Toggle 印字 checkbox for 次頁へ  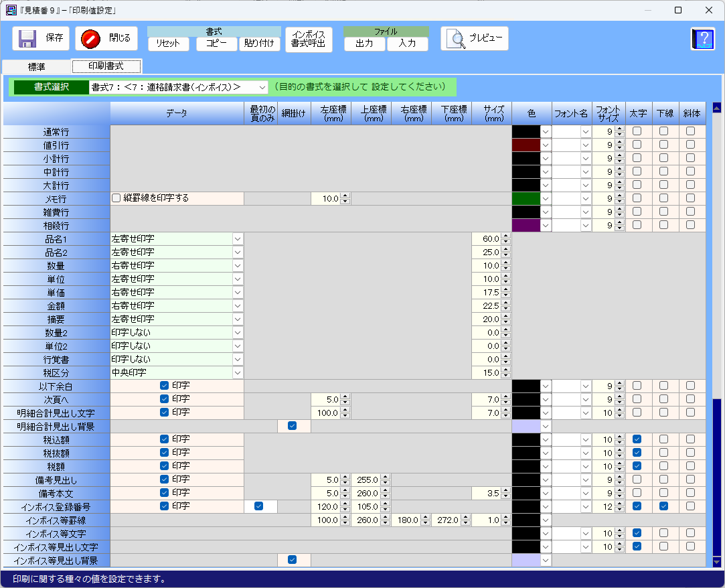[164, 398]
